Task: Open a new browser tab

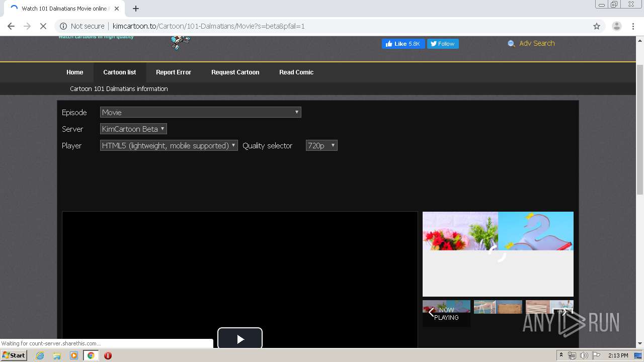Action: click(x=136, y=9)
